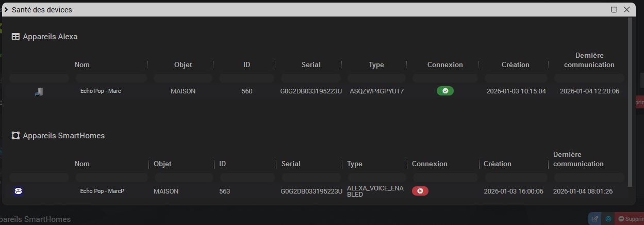Screen dimensions: 644x225
Task: Collapse dialog using the title bar chevron
Action: coord(6,9)
